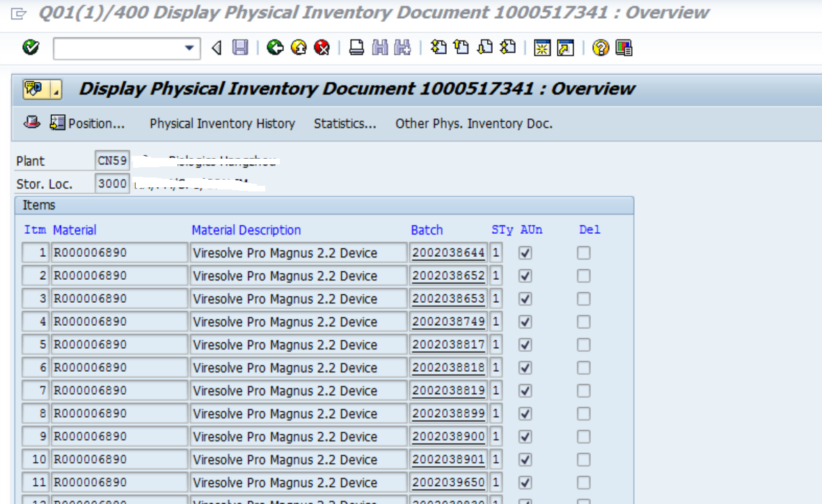Select the Material cell in item row 7
822x504 pixels.
[x=120, y=391]
